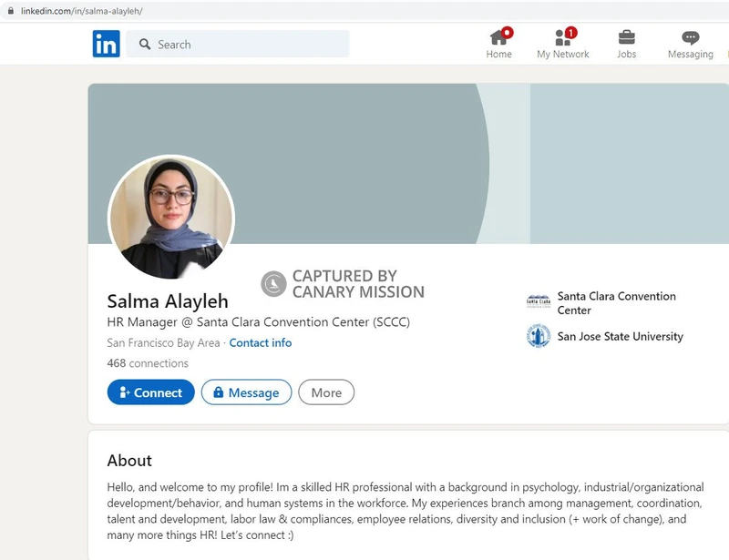The height and width of the screenshot is (560, 729).
Task: Click the About paragraph starting "Hello, and welcome"
Action: [406, 511]
